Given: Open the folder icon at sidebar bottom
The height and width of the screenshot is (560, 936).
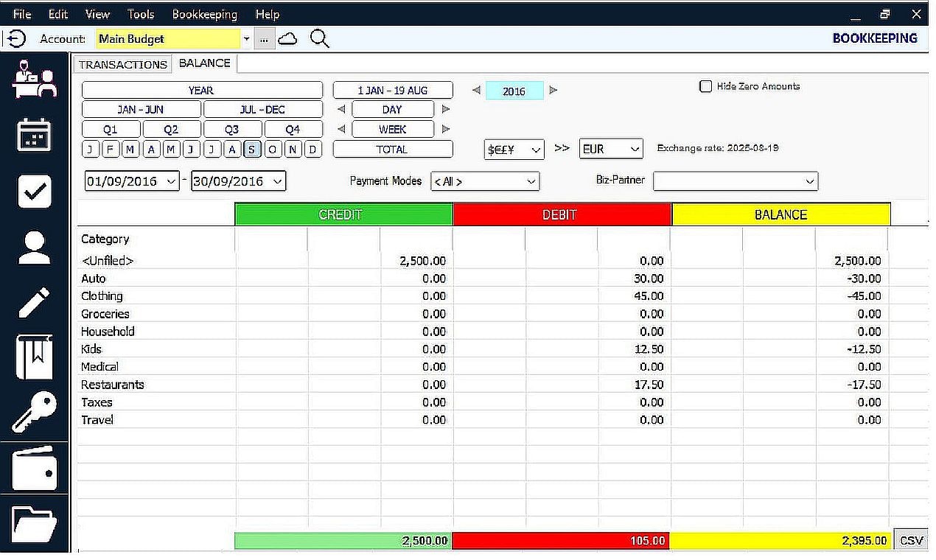Looking at the screenshot, I should click(33, 523).
